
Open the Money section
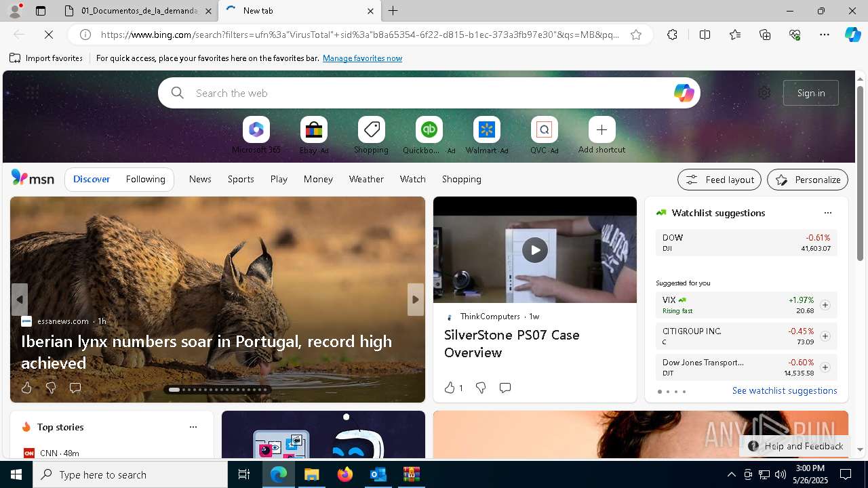pos(318,179)
